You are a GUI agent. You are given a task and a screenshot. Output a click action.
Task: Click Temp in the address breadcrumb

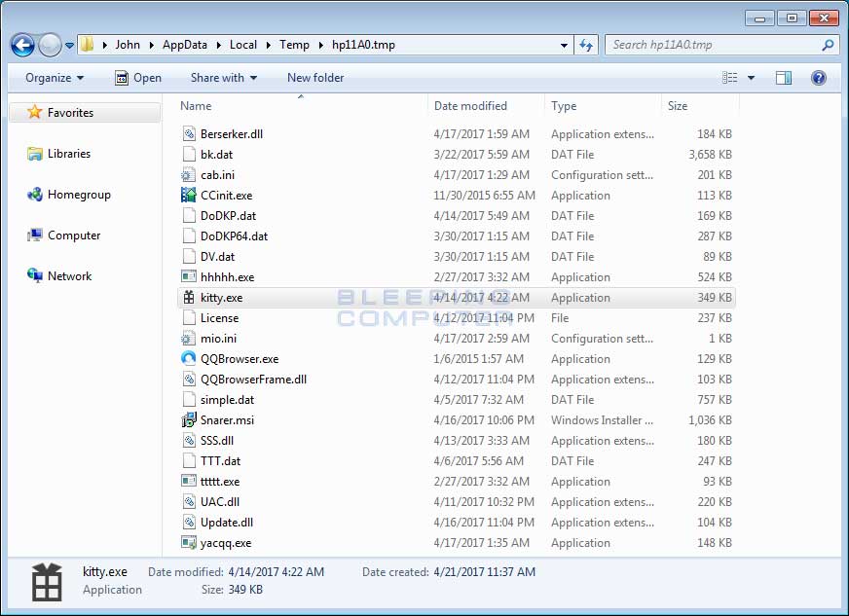tap(294, 45)
